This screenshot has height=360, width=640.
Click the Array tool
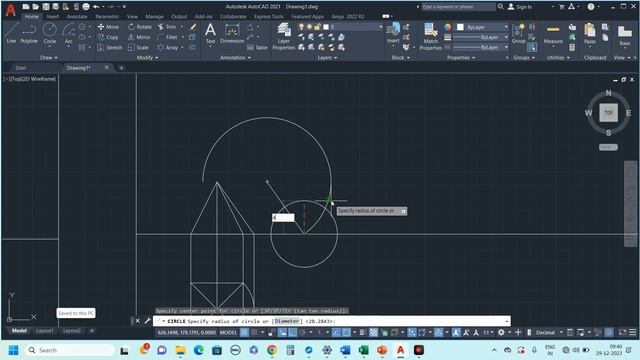pyautogui.click(x=168, y=47)
